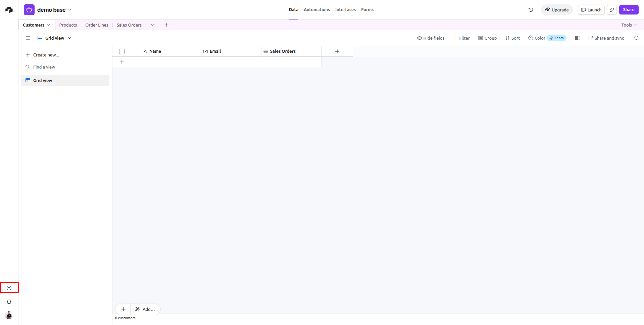The image size is (644, 325).
Task: Copy the base link via the chain icon
Action: (612, 10)
